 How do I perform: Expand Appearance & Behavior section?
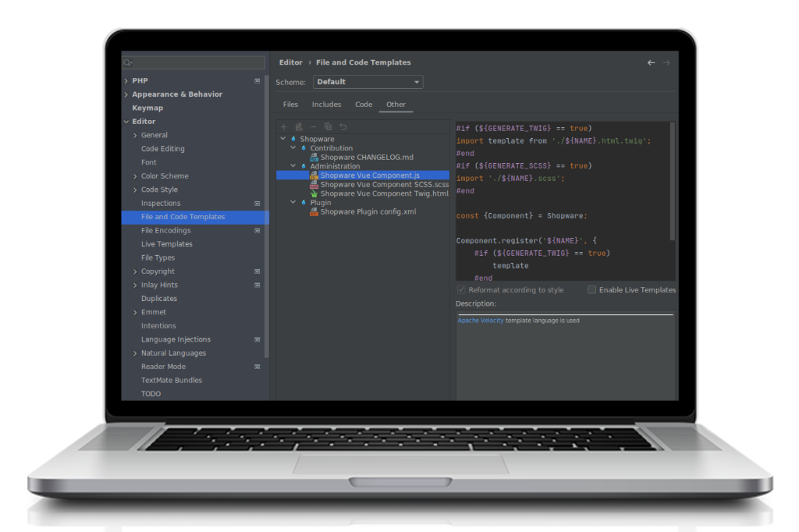coord(126,95)
